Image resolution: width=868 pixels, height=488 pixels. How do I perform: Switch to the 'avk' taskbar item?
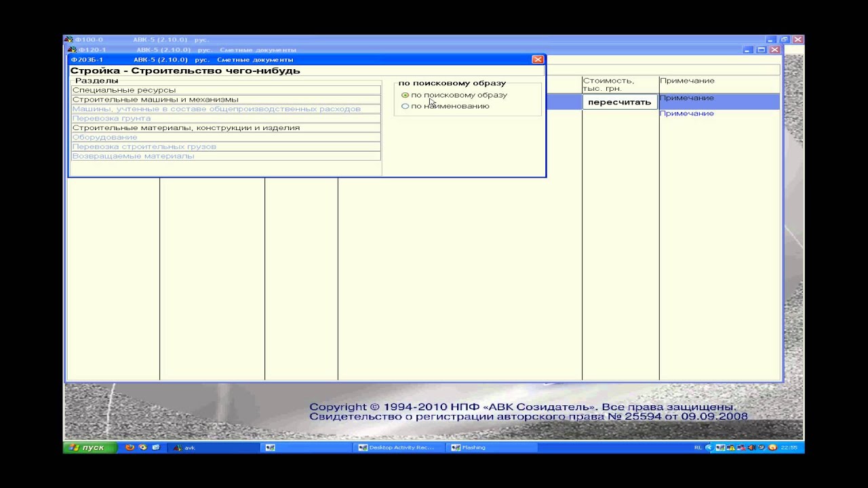click(x=214, y=447)
